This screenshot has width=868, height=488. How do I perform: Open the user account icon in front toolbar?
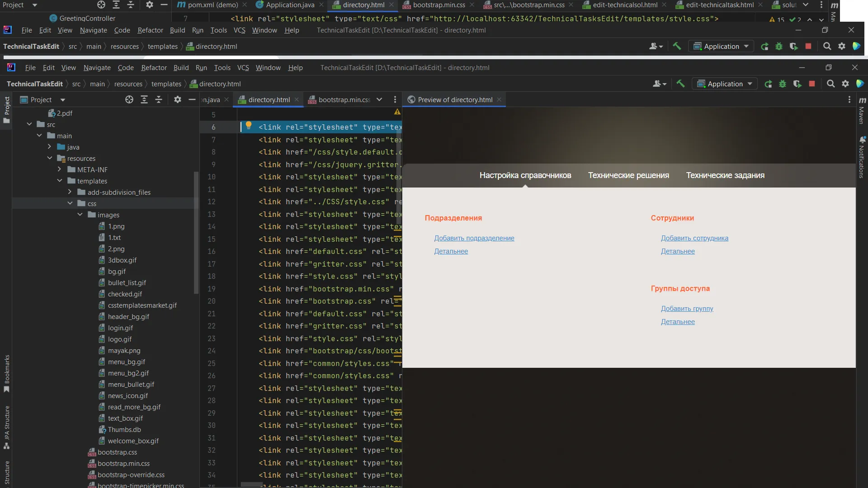tap(659, 84)
